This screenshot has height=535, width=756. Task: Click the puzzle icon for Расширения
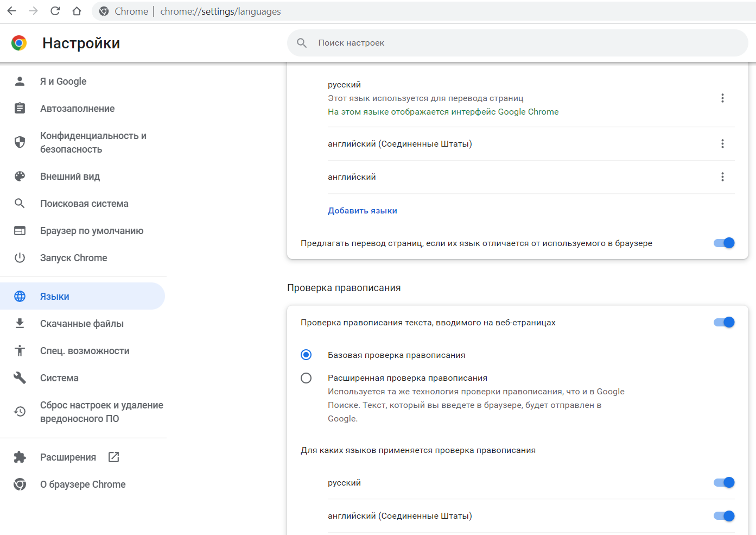[20, 457]
